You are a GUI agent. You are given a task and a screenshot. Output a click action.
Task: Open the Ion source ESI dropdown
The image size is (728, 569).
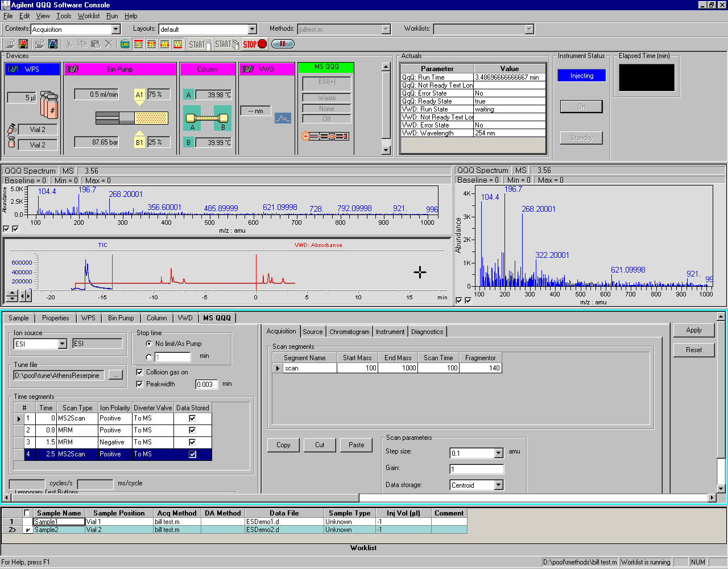coord(63,344)
